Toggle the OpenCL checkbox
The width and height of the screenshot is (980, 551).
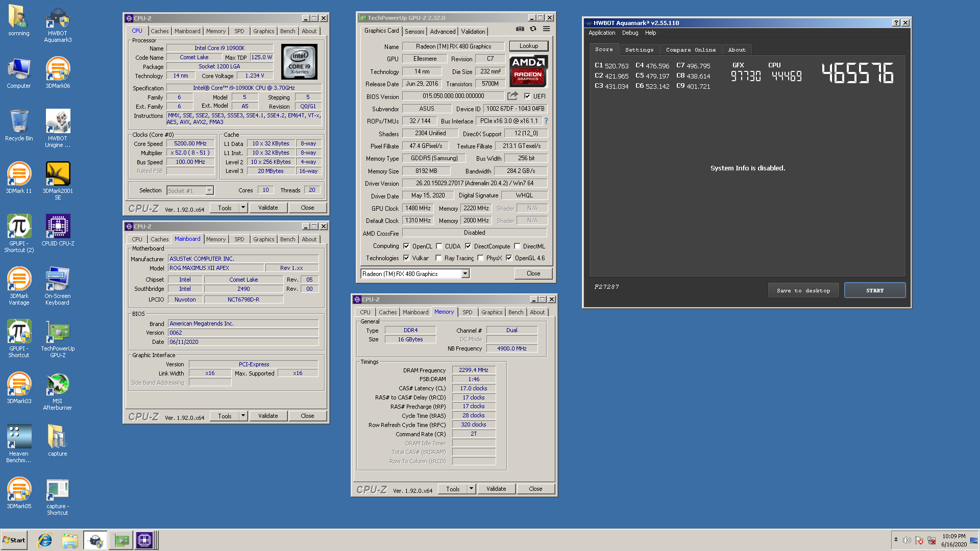406,246
